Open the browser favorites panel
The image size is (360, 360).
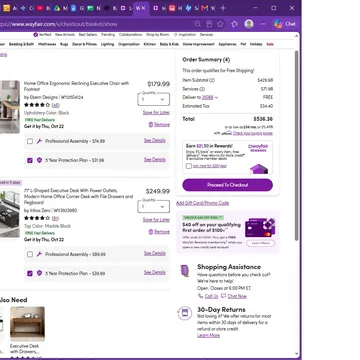coord(235,24)
